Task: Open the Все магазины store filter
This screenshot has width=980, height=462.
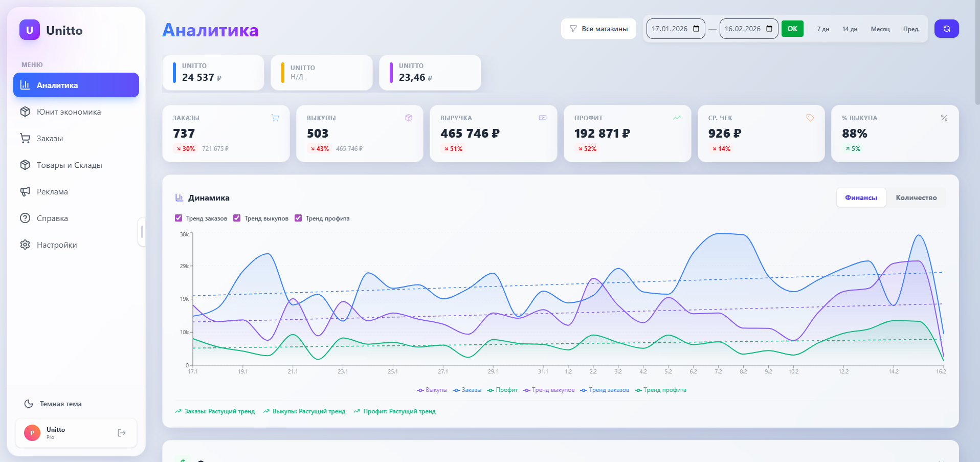Action: click(598, 29)
